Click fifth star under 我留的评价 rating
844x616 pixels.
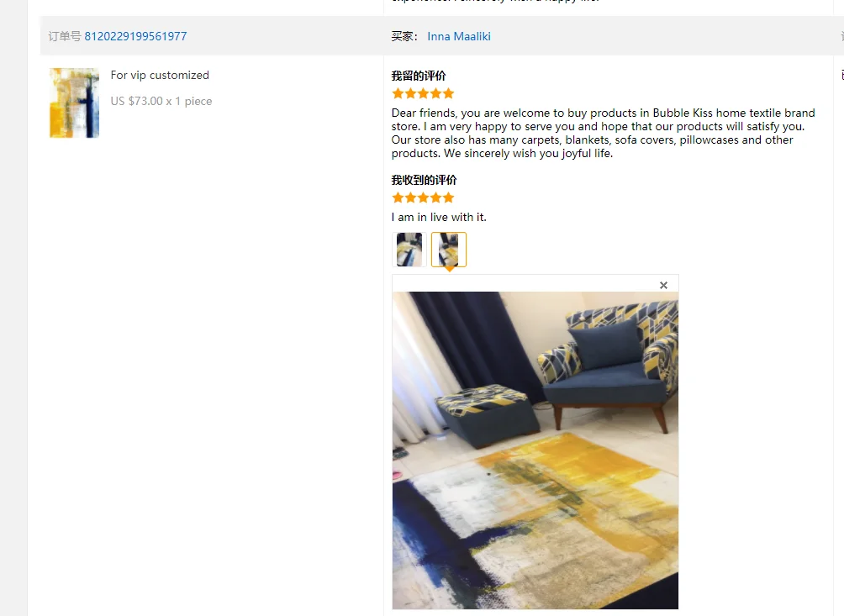448,93
